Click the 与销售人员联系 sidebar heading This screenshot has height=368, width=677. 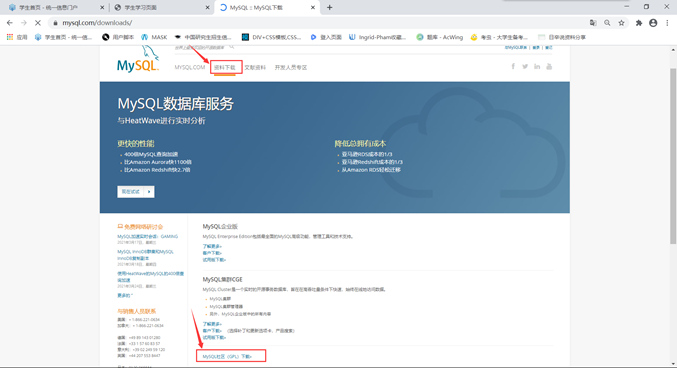(136, 311)
